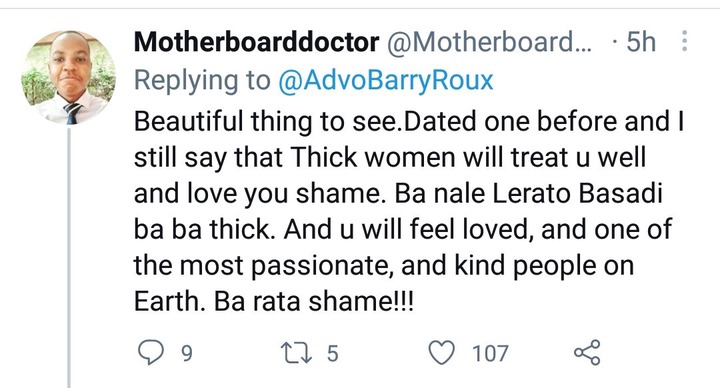
Task: Click the retweet arrows icon
Action: (x=296, y=353)
